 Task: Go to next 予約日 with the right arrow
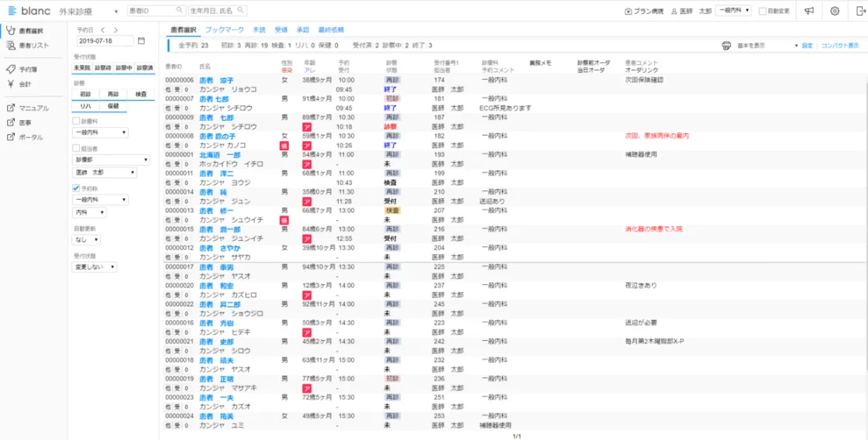115,30
